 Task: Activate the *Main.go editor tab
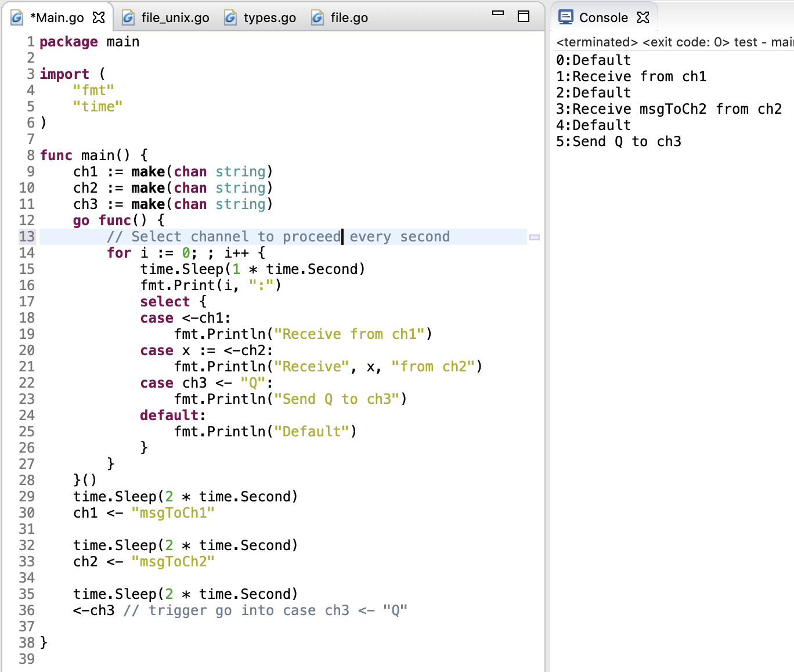coord(56,18)
